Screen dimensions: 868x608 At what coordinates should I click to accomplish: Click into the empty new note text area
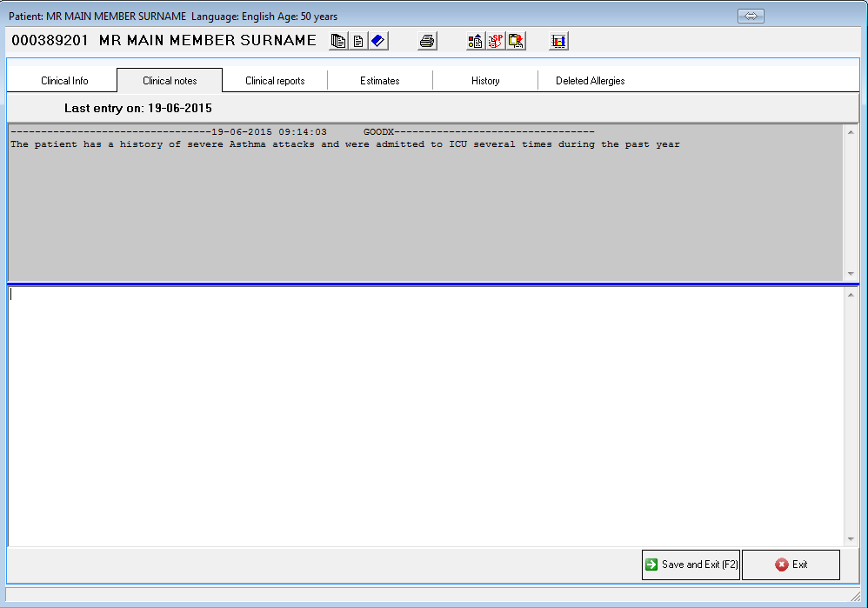coord(425,417)
